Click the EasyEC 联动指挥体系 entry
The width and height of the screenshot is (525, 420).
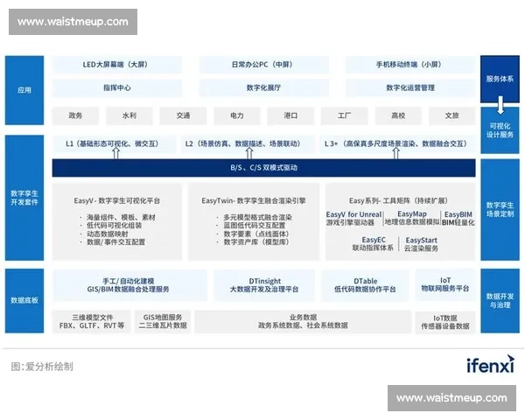pos(374,244)
